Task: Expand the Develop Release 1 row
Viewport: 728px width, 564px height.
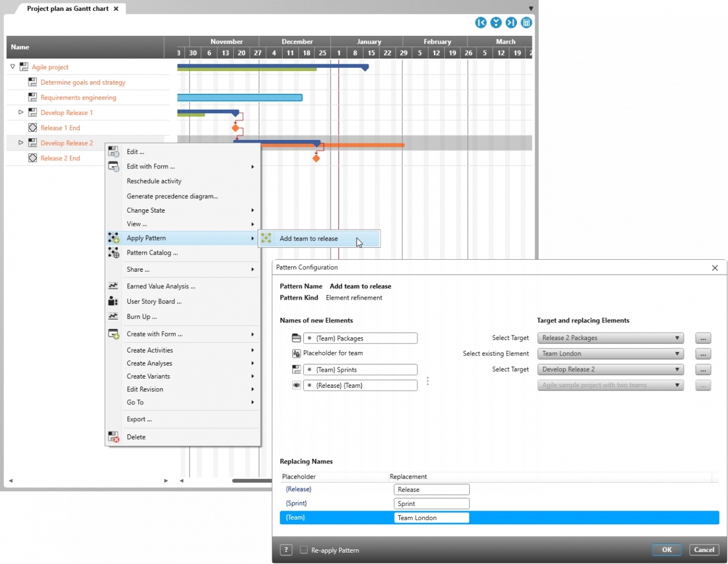Action: pyautogui.click(x=21, y=112)
